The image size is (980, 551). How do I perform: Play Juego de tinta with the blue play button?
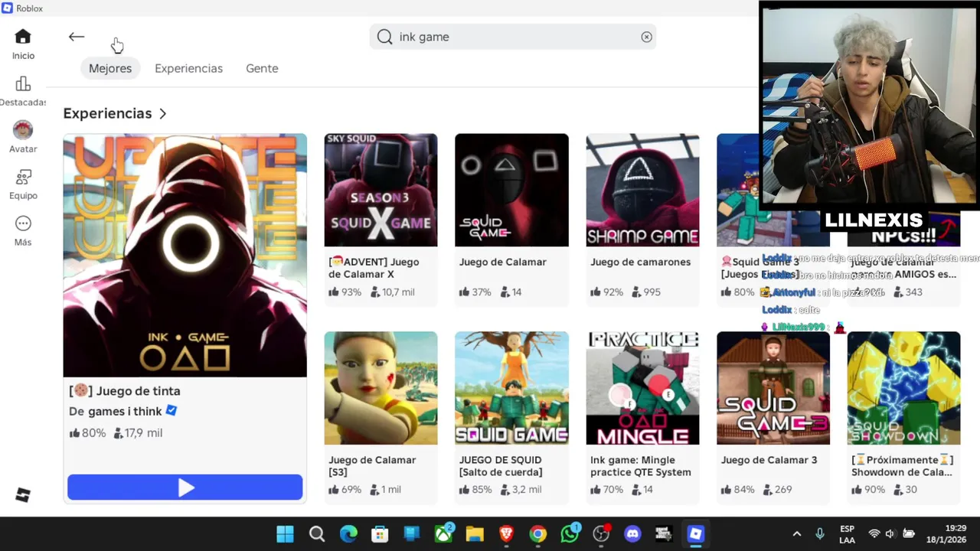pos(185,487)
